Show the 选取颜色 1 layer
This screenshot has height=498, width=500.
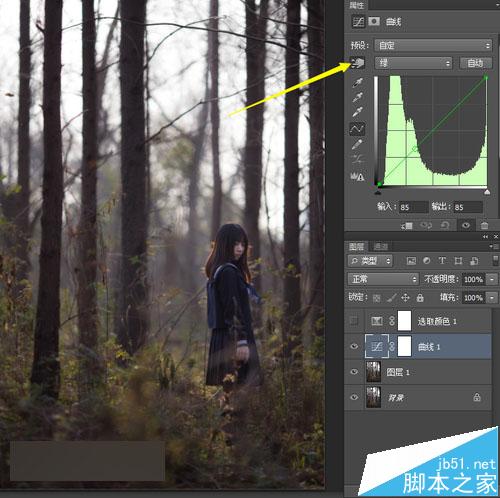pyautogui.click(x=354, y=321)
